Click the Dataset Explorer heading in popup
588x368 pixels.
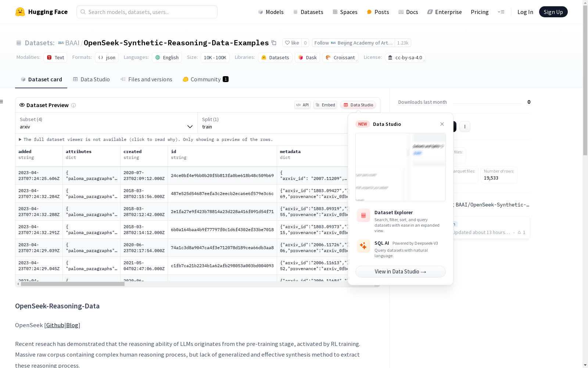point(394,212)
